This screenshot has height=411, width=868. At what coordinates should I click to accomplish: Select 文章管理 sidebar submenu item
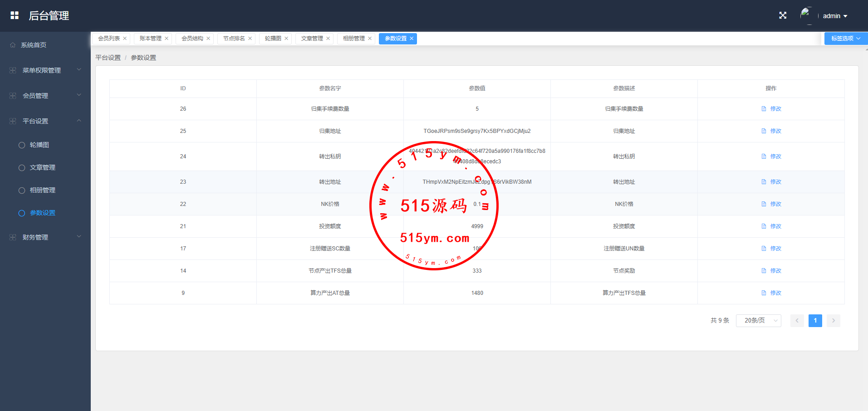(x=43, y=167)
